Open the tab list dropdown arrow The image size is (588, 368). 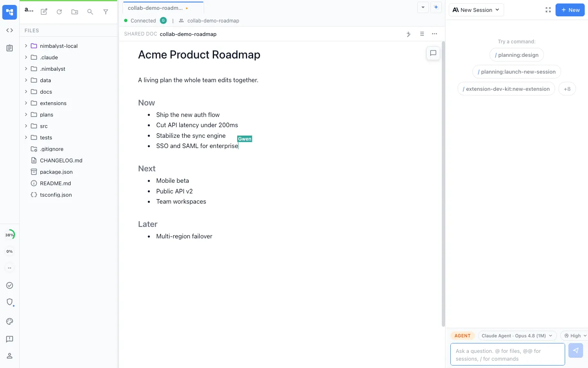click(x=423, y=7)
